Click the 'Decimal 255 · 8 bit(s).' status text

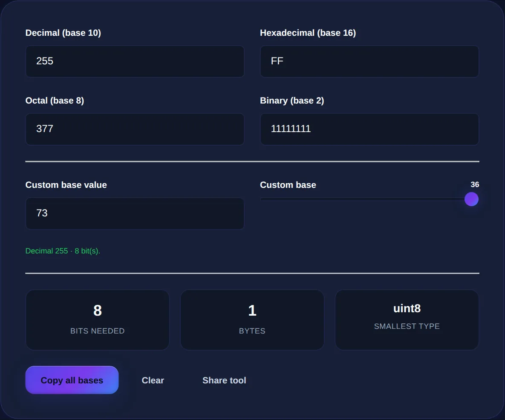click(63, 251)
